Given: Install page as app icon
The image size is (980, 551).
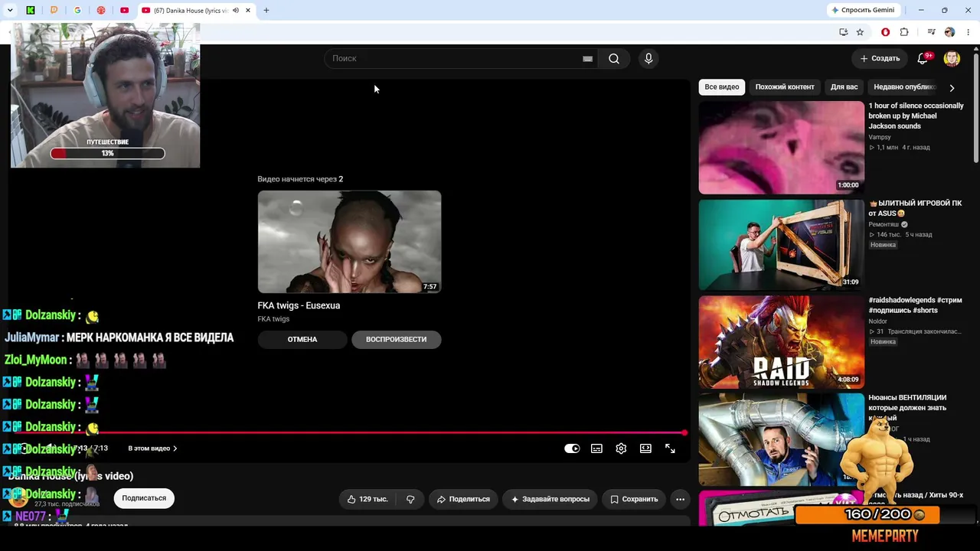Looking at the screenshot, I should [x=843, y=32].
